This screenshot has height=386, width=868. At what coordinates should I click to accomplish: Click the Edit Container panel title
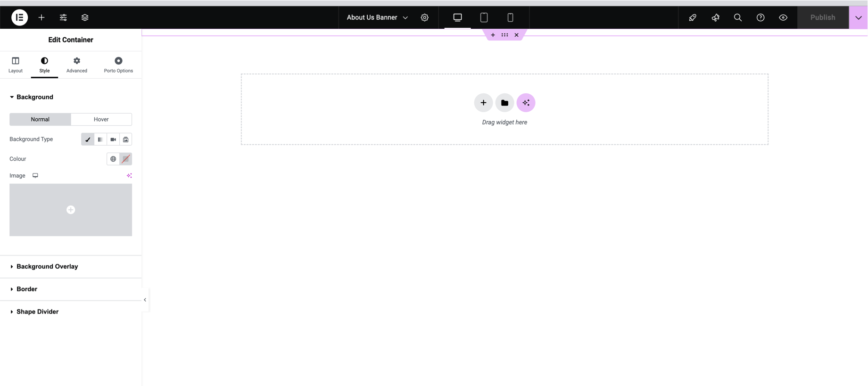point(71,40)
